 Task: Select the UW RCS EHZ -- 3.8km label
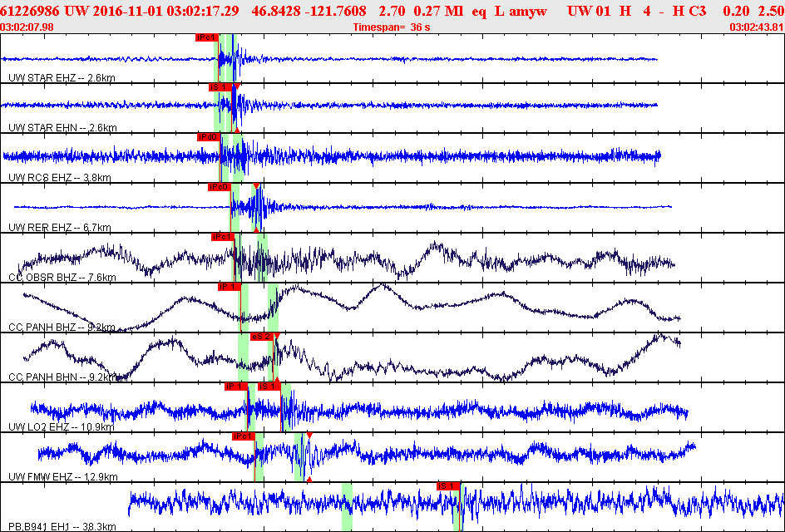60,178
